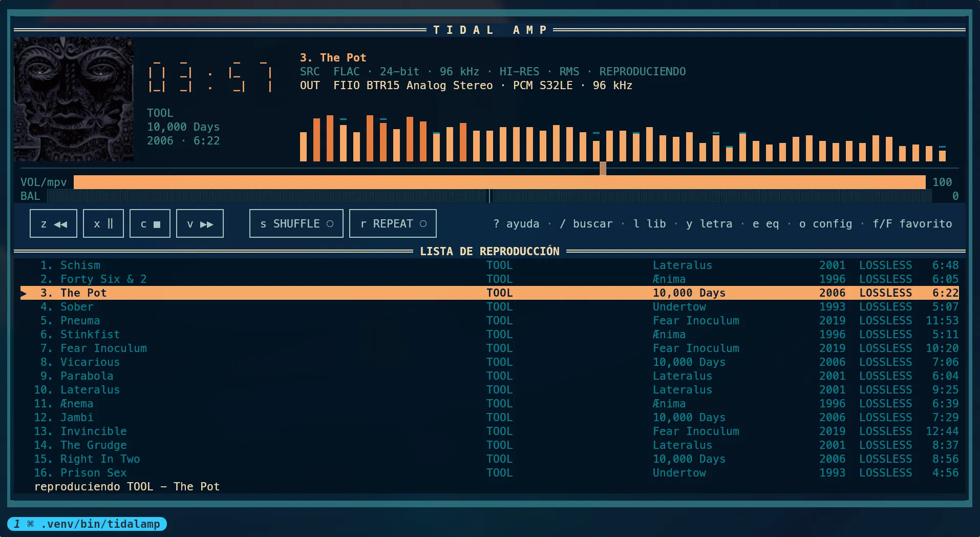Click the Undertow album in Prison Sex row
Image resolution: width=980 pixels, height=537 pixels.
(x=679, y=473)
